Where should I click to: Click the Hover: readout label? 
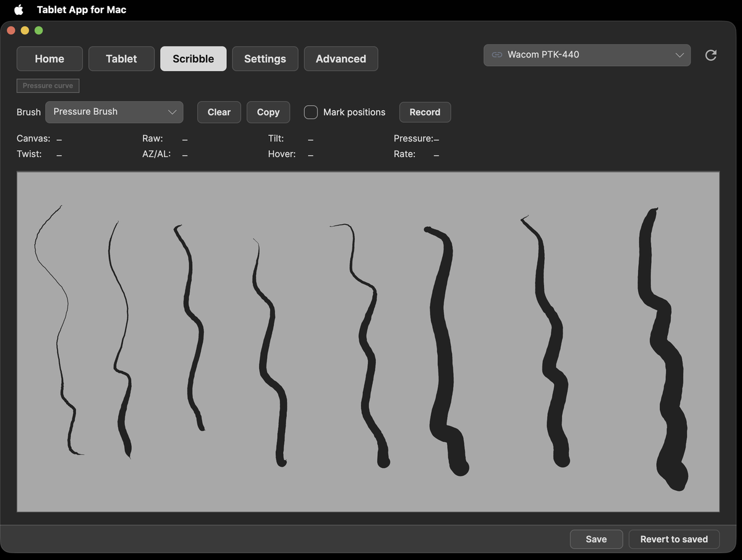pos(282,154)
